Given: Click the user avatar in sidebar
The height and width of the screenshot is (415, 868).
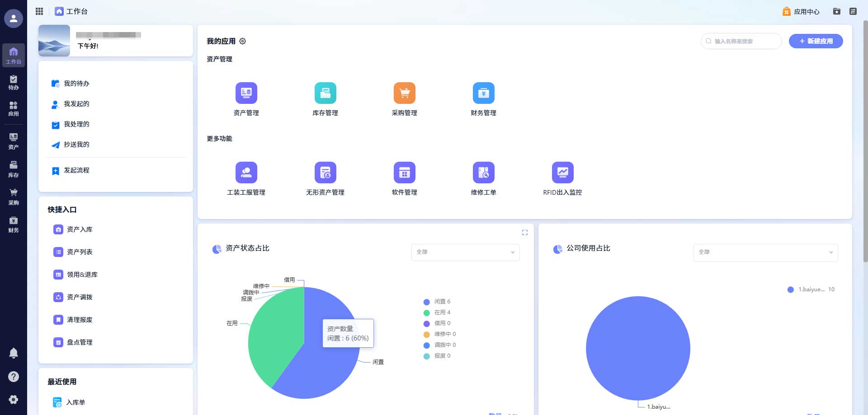Looking at the screenshot, I should click(14, 19).
